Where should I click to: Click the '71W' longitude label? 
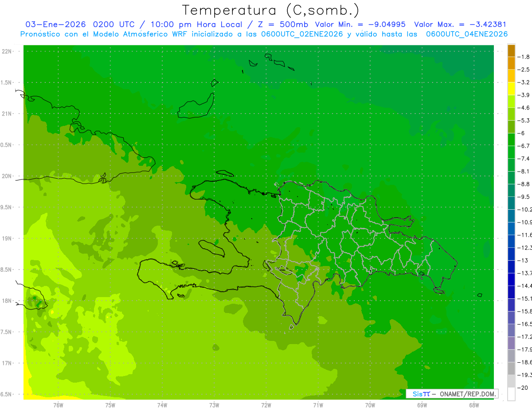[318, 405]
